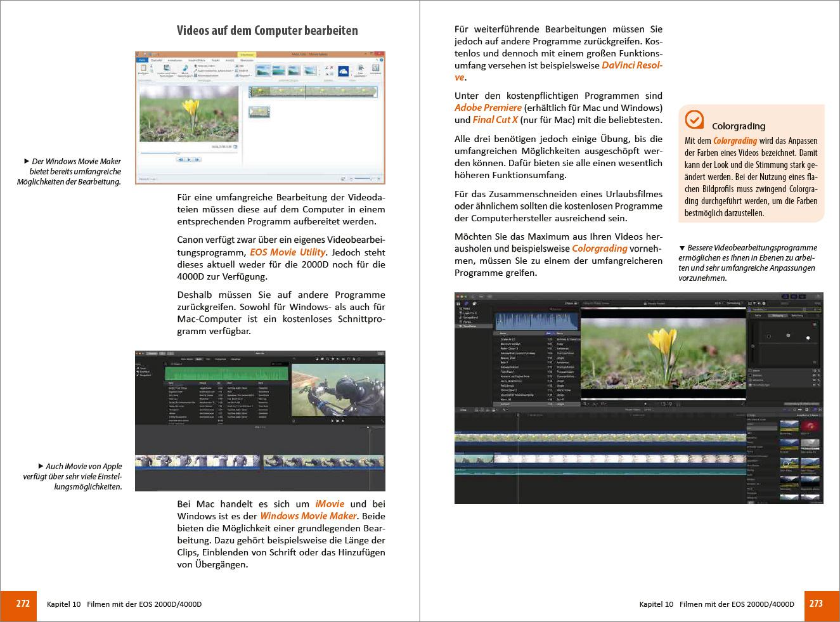Select the green audio waveform in iMovie browser
The width and height of the screenshot is (840, 622).
pos(227,372)
